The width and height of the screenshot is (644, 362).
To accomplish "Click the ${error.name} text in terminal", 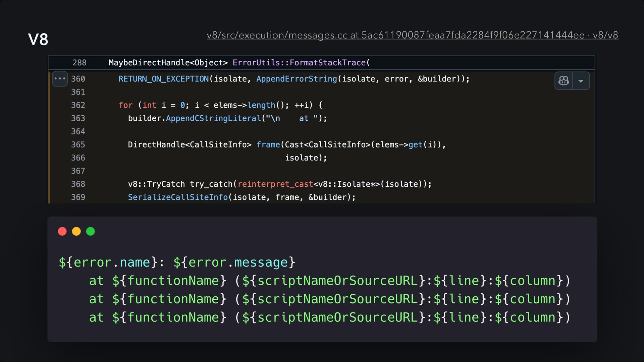I will point(108,262).
